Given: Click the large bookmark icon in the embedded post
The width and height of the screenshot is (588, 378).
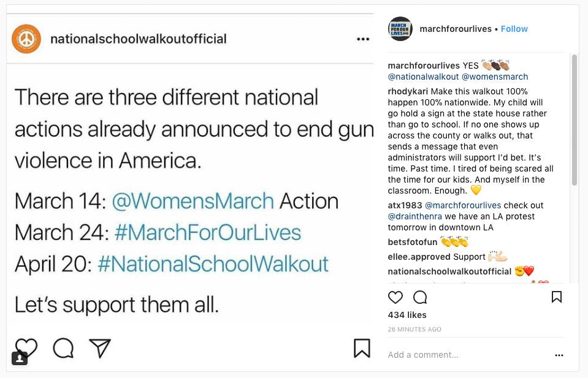Looking at the screenshot, I should pos(362,348).
